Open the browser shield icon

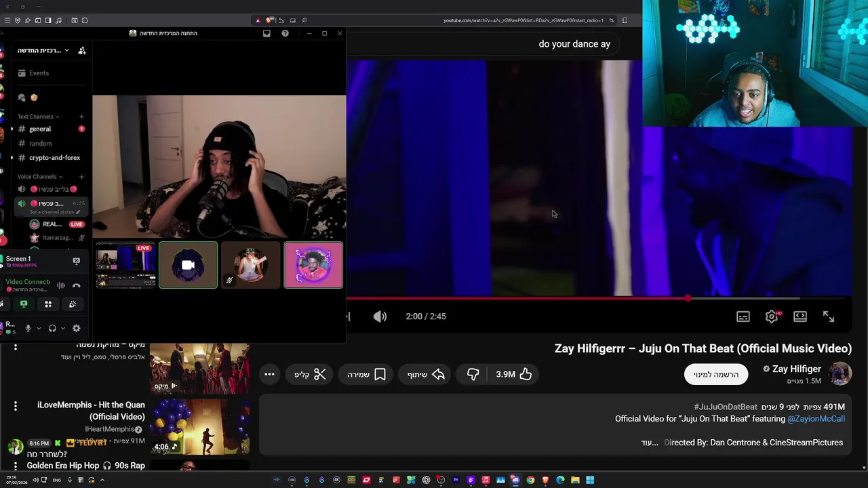18,20
